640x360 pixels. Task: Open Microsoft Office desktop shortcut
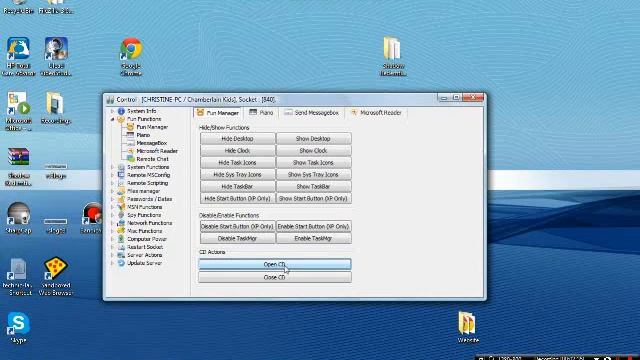point(18,111)
